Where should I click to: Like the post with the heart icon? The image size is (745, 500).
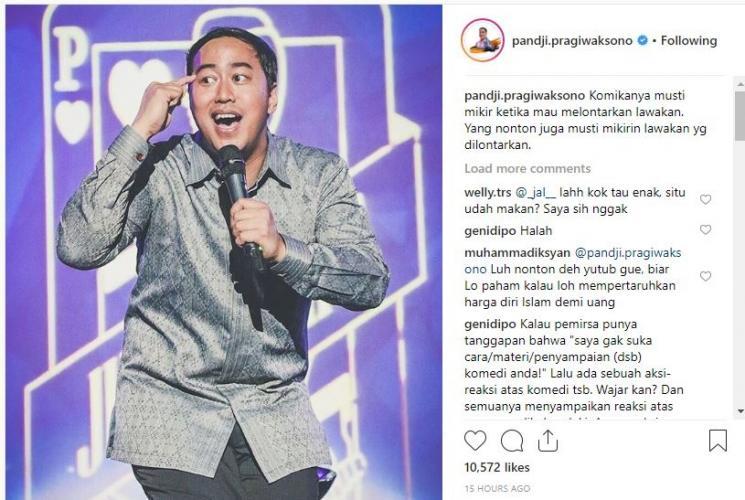click(x=475, y=441)
